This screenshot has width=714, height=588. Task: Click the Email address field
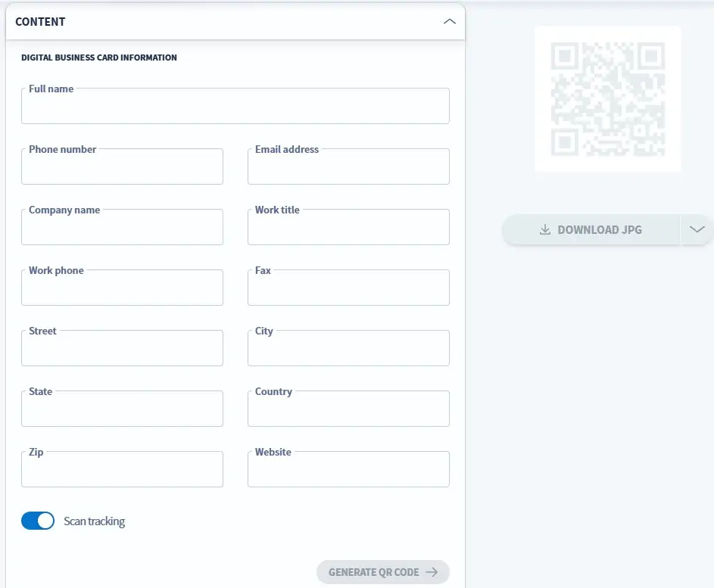pyautogui.click(x=348, y=166)
